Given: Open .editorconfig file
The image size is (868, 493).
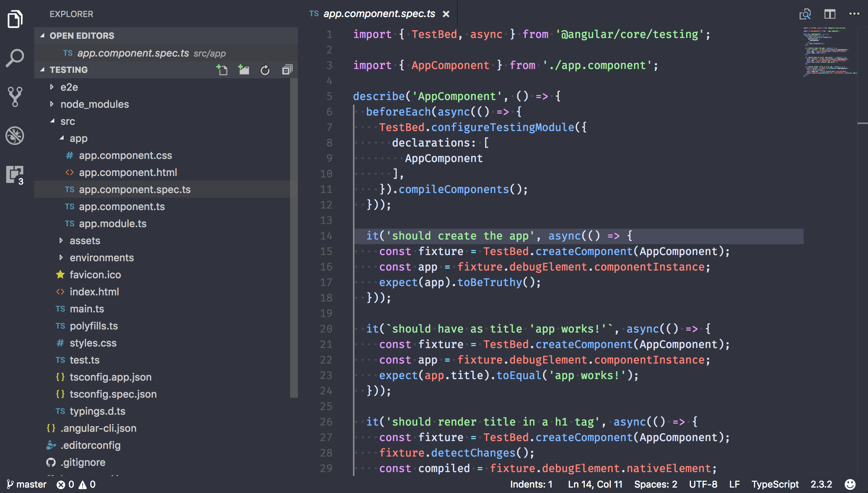Looking at the screenshot, I should point(166,445).
